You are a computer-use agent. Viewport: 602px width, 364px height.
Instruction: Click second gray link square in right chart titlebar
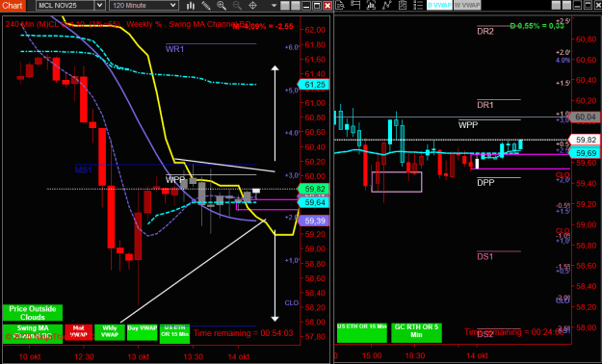pyautogui.click(x=566, y=5)
